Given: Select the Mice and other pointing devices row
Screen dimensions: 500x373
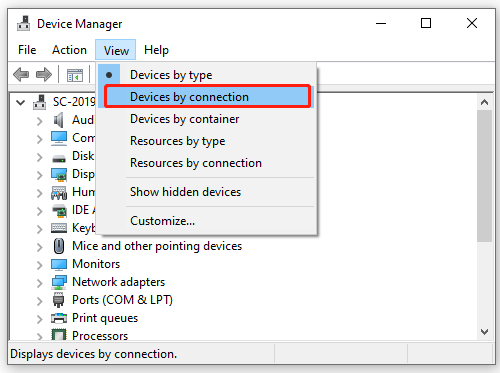Looking at the screenshot, I should pyautogui.click(x=157, y=246).
